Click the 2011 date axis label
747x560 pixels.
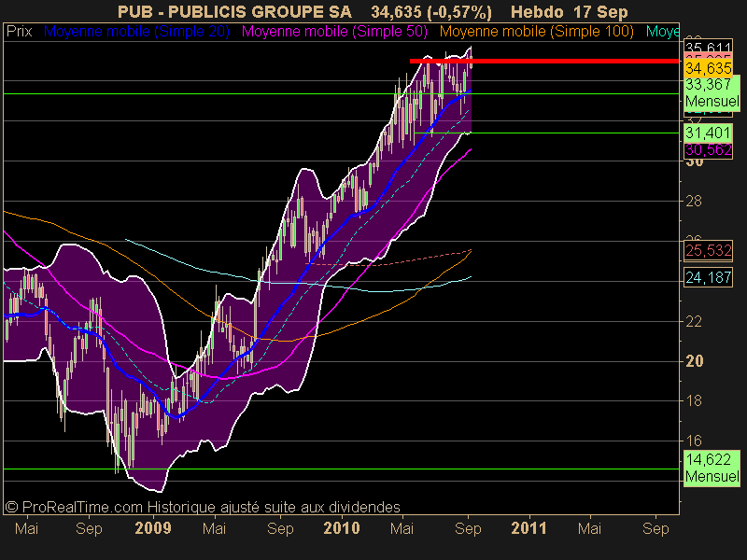tap(529, 528)
